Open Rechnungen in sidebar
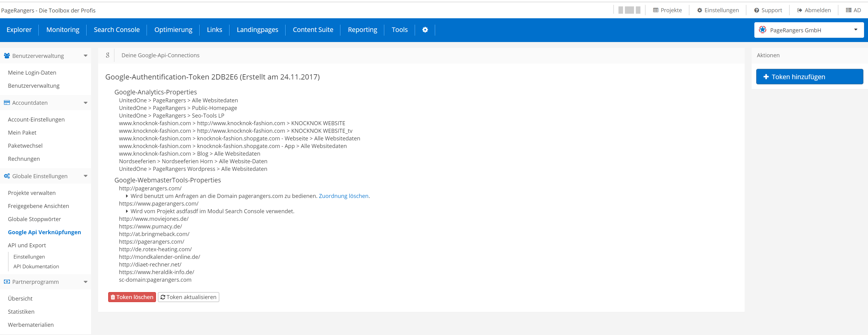868x335 pixels. point(23,159)
